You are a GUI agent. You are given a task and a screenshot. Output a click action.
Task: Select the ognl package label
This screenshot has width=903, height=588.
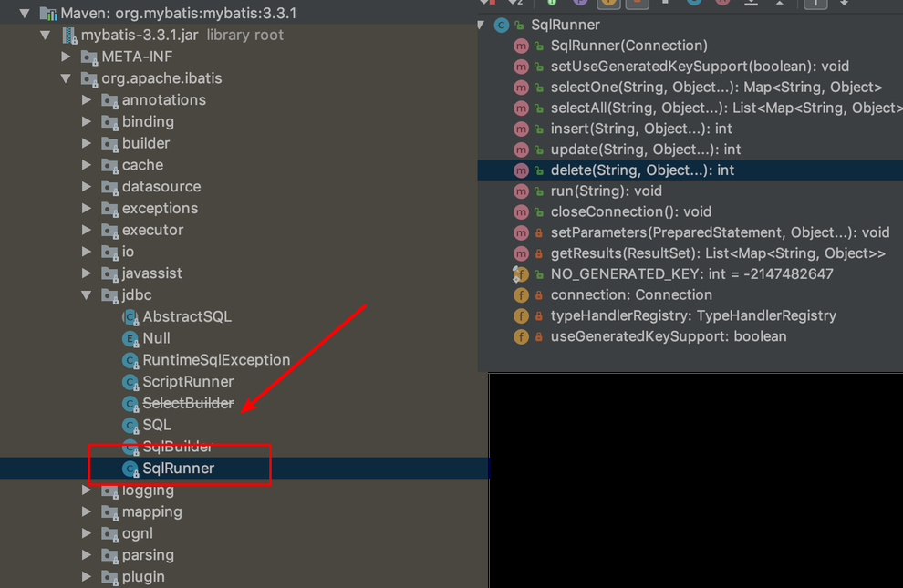click(x=138, y=533)
